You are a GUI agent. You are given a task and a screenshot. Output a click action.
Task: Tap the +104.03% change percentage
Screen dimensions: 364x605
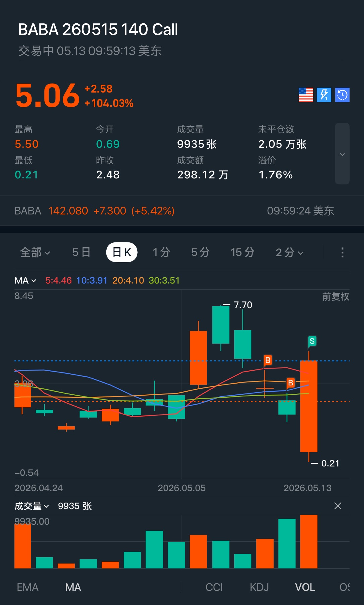(109, 103)
